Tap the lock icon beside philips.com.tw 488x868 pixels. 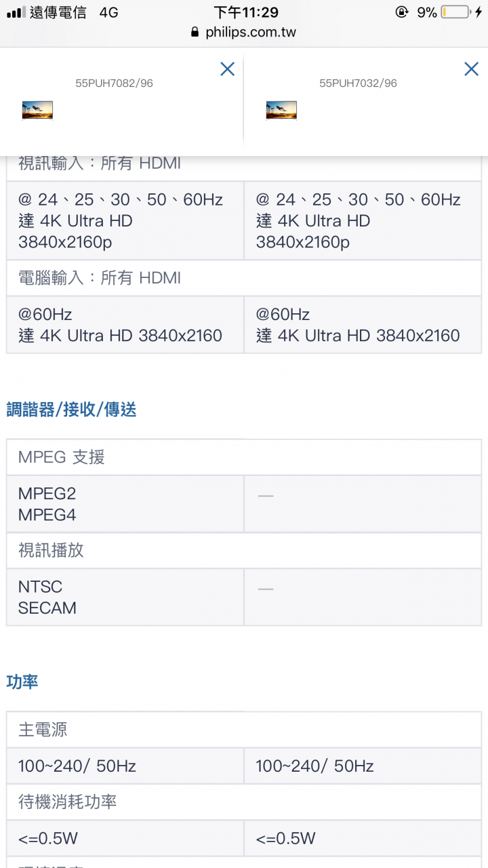195,32
